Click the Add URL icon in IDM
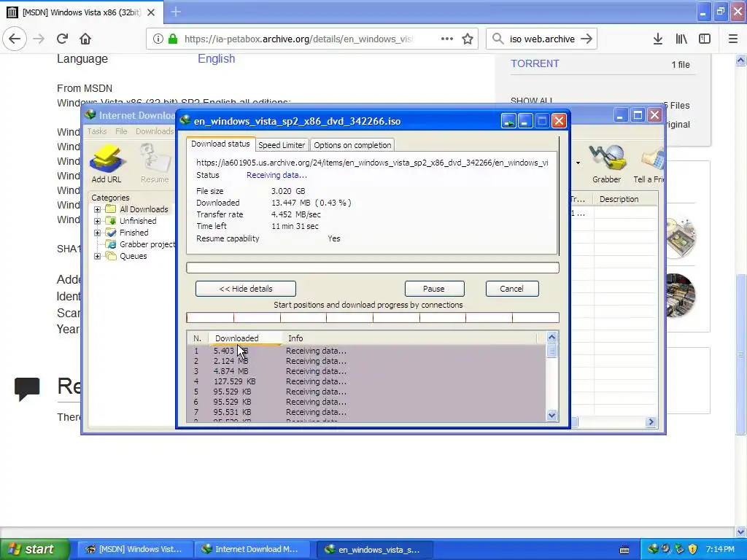Screen dimensions: 747x560 (107, 163)
